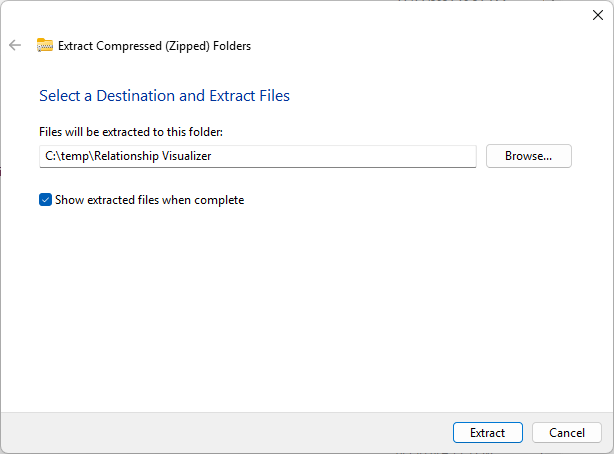
Task: Click the 'Files will be extracted to this folder:' label
Action: (129, 131)
